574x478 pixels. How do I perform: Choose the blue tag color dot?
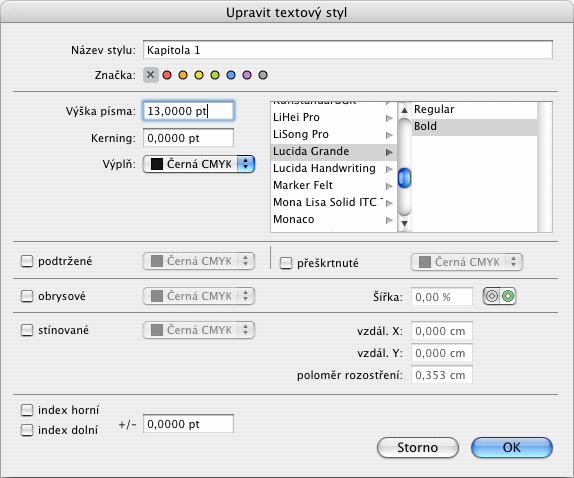tap(231, 75)
